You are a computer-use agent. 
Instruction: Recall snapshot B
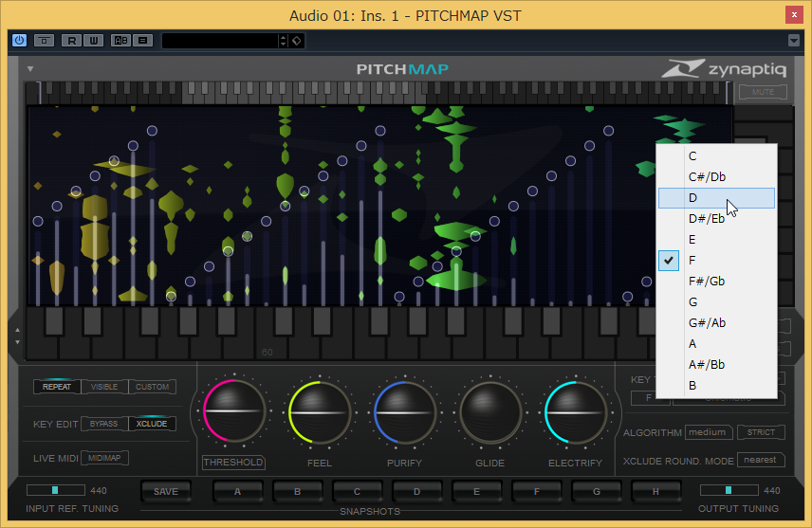[298, 492]
